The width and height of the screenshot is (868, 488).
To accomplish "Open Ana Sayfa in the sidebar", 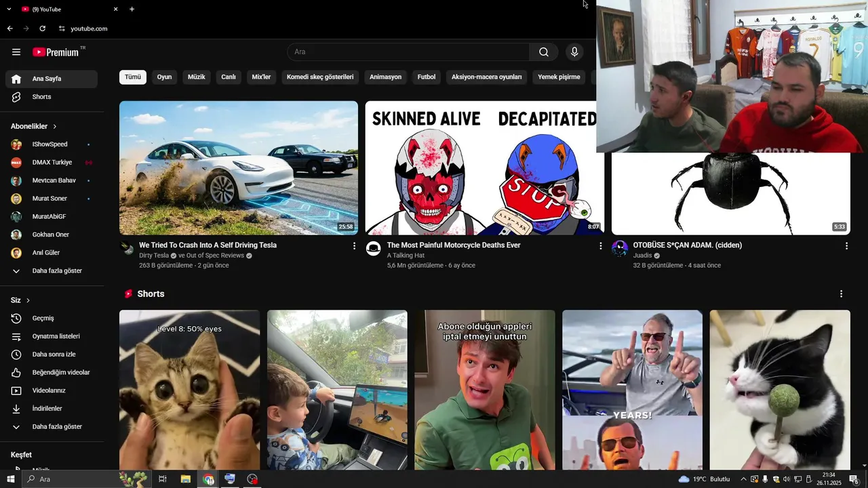I will [x=52, y=79].
